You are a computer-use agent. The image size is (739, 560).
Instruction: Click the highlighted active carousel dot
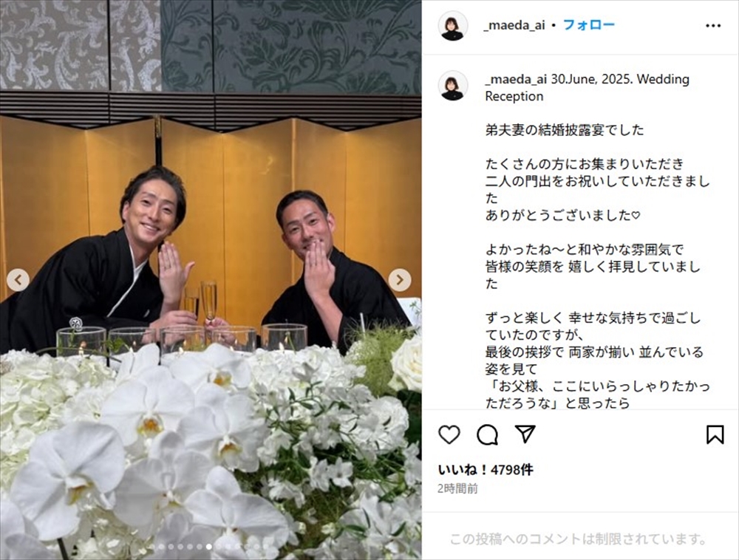(x=209, y=547)
